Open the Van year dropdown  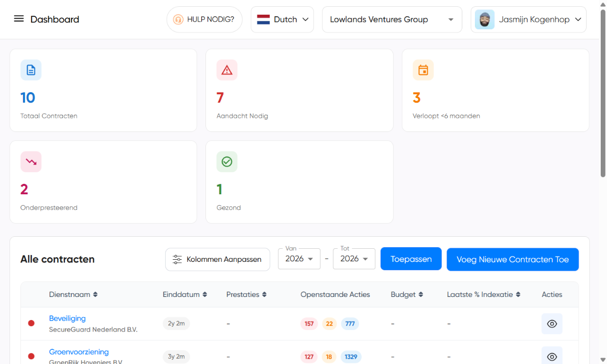click(x=299, y=259)
